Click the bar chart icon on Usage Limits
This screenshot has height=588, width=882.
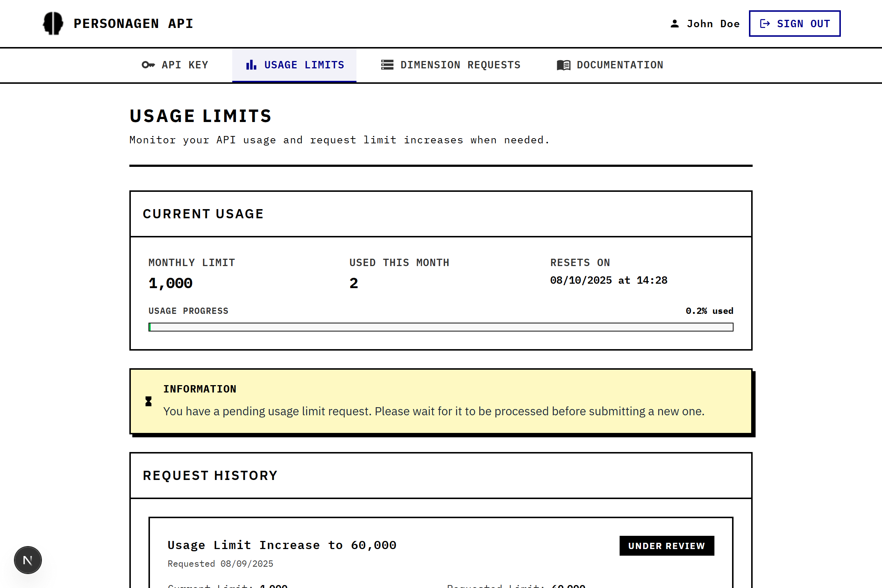pos(251,65)
